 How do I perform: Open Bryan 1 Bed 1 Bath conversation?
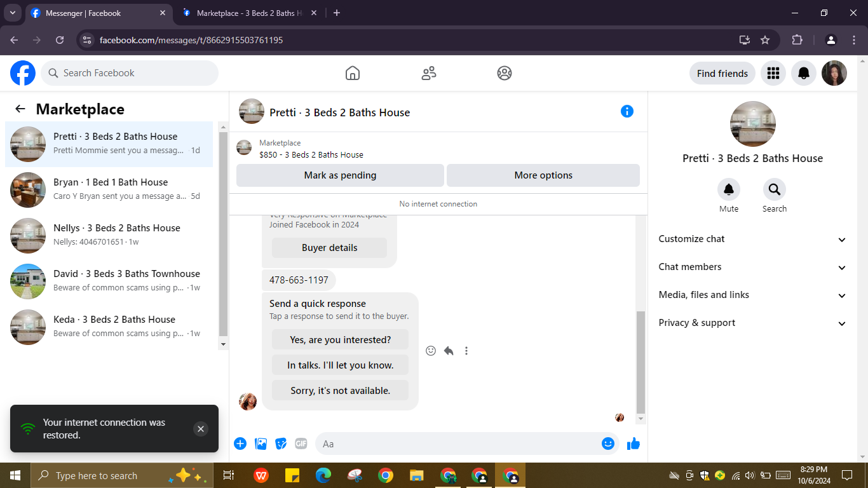coord(109,190)
